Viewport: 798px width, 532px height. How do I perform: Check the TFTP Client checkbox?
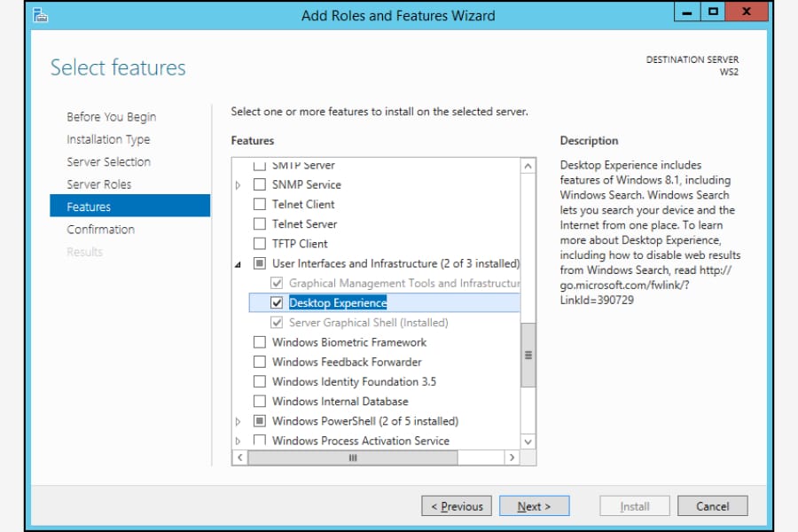260,243
